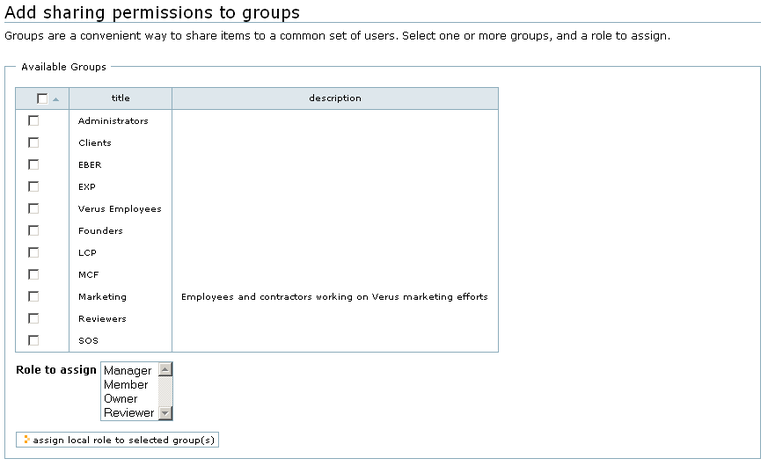Check the Administrators group checkbox
This screenshot has width=768, height=466.
(x=34, y=121)
